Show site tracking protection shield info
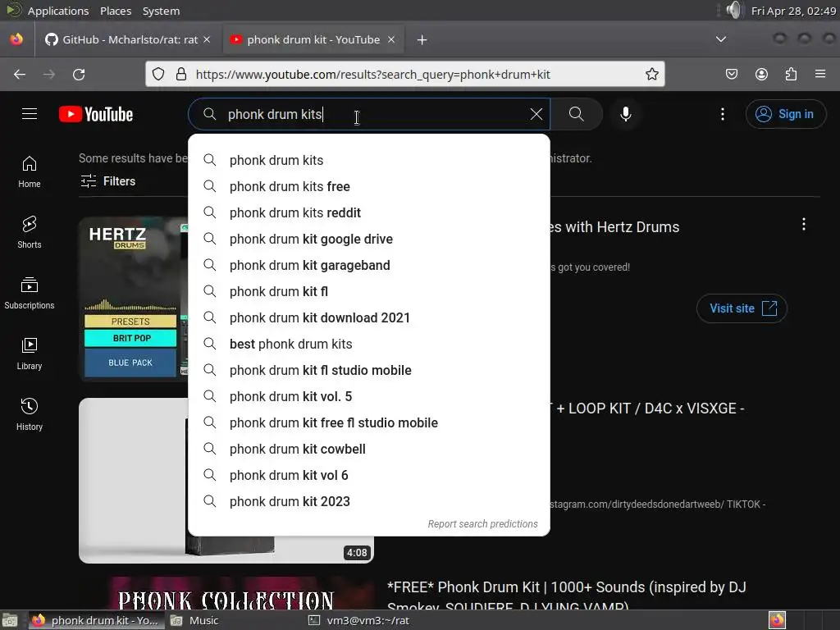The width and height of the screenshot is (840, 630). (158, 74)
